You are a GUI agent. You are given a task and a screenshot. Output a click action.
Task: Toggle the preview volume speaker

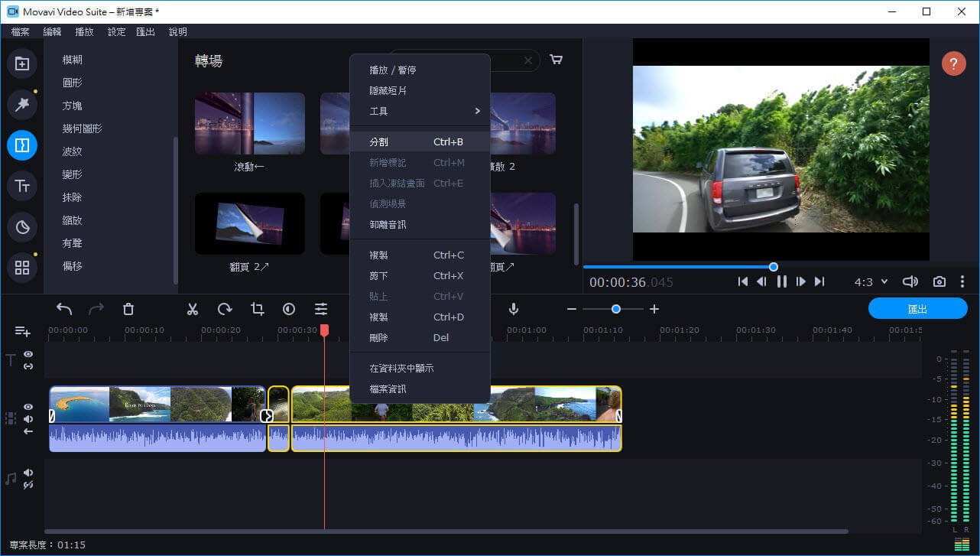tap(910, 281)
